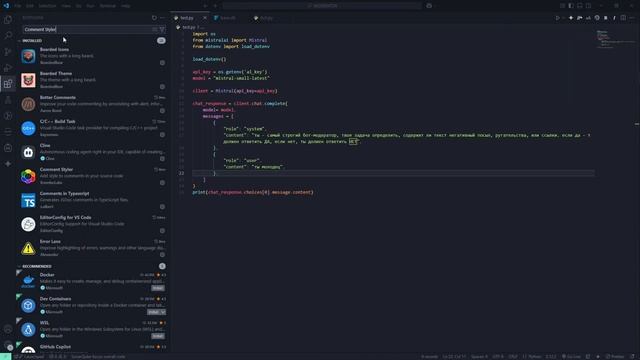Click Install button for WSL extension
640x360 pixels.
pos(158,336)
